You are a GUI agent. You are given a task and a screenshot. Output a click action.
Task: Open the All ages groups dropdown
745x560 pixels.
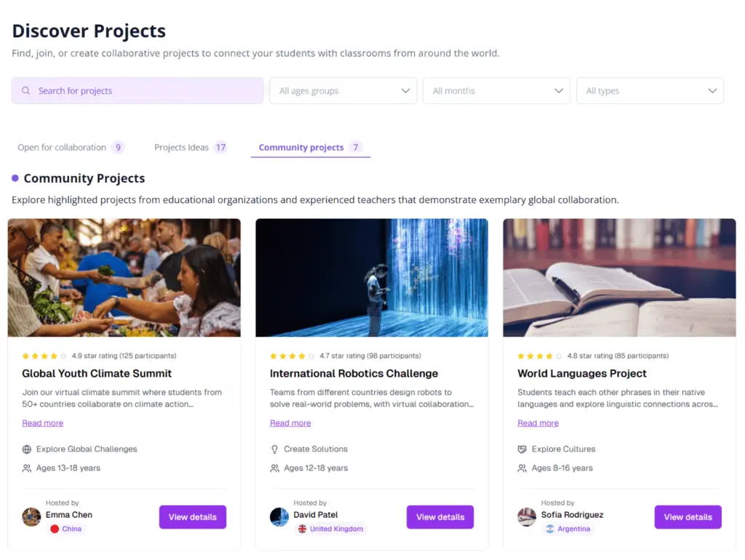pos(343,90)
